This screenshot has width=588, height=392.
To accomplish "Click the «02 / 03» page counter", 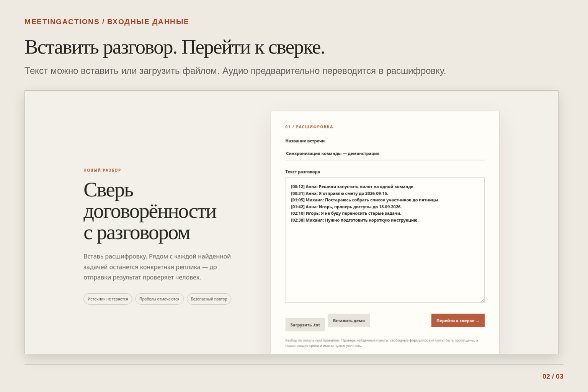I will click(553, 376).
